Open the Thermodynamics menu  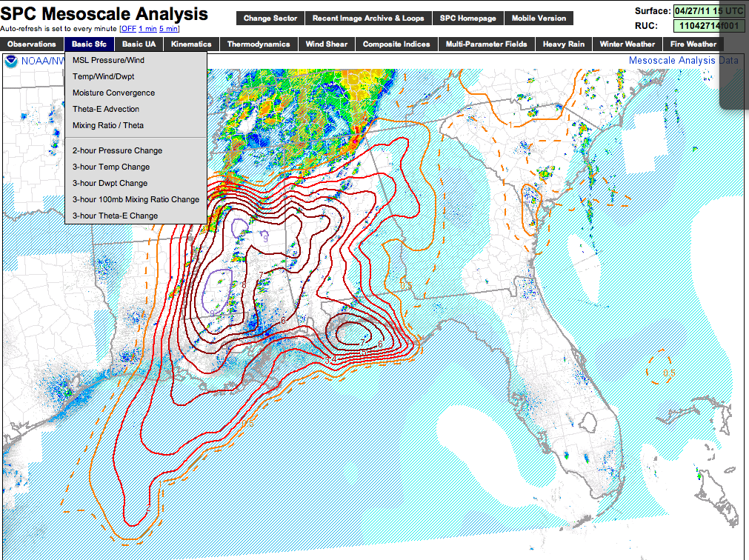tap(259, 44)
